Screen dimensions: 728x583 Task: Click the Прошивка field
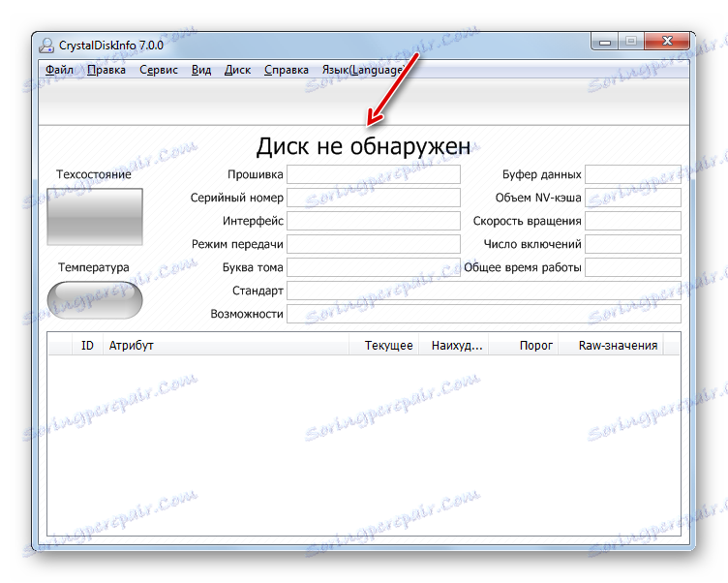(x=374, y=174)
